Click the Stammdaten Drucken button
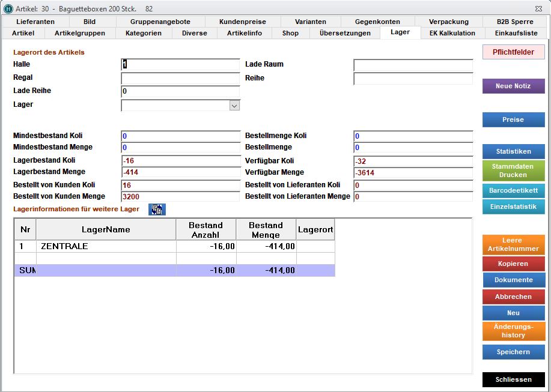 513,171
